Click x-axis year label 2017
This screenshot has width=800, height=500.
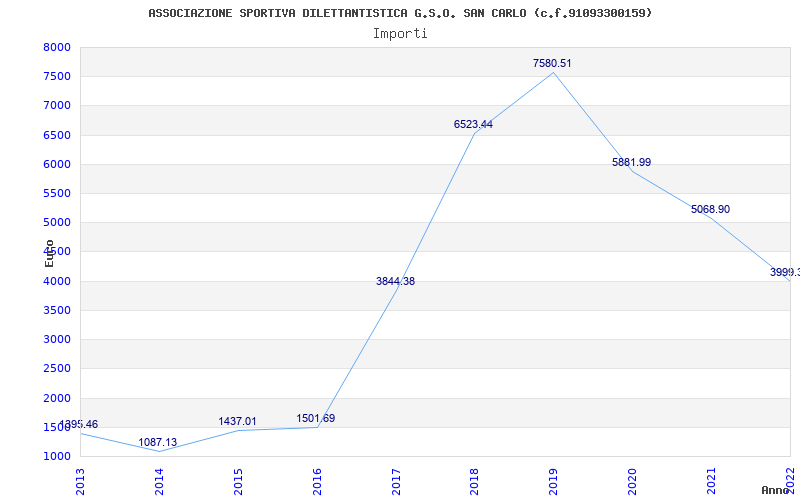[x=396, y=482]
